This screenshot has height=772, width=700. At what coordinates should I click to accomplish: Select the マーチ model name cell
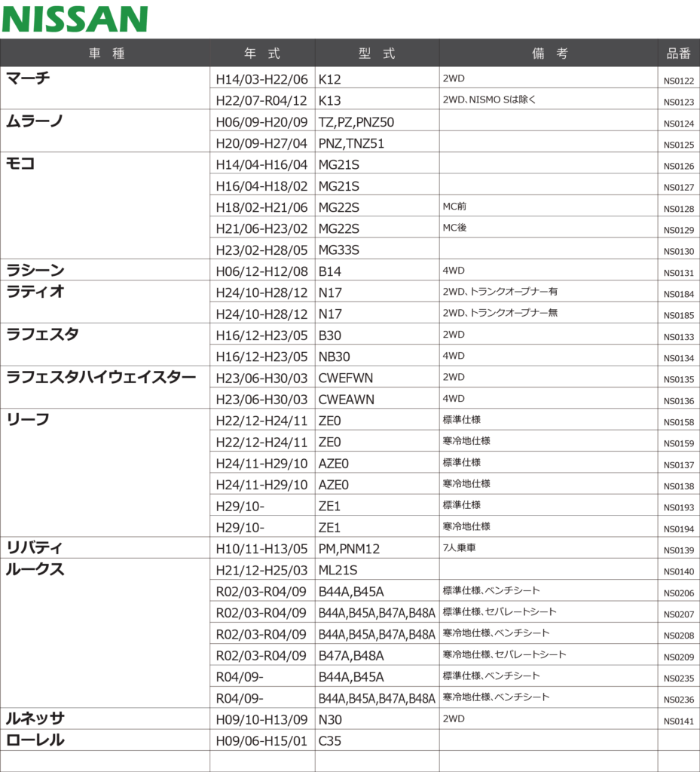click(28, 78)
